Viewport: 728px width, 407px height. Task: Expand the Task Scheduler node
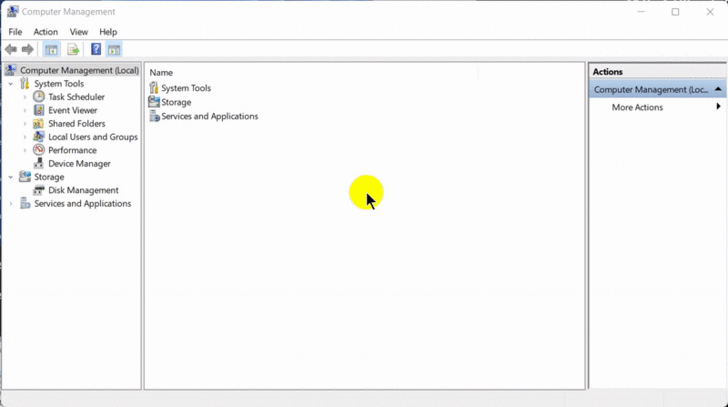pyautogui.click(x=25, y=97)
